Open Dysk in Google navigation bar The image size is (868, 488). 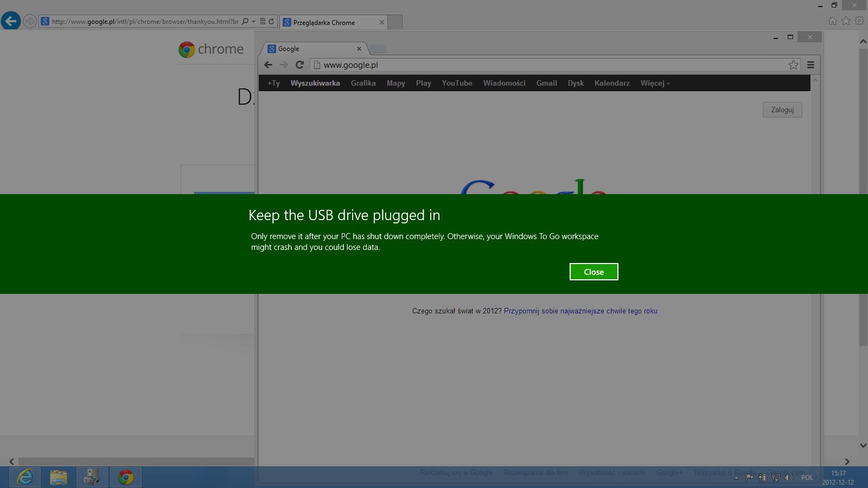576,83
